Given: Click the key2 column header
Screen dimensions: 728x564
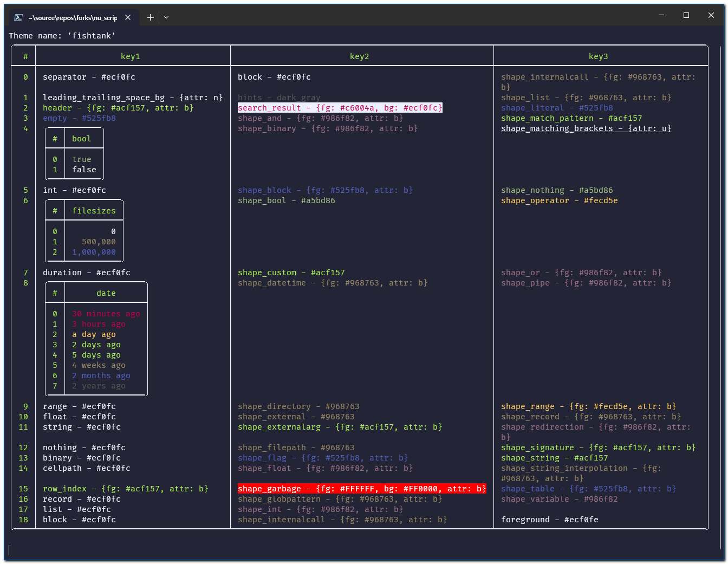Looking at the screenshot, I should [x=360, y=56].
